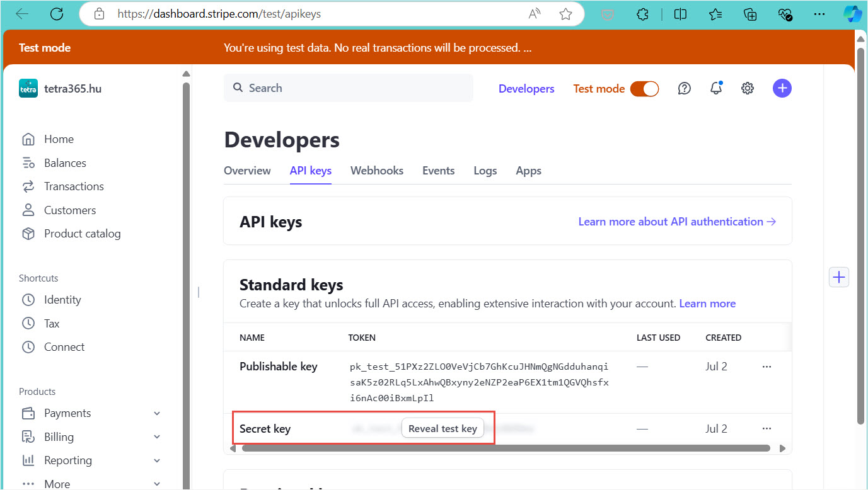Click the purple plus create button

coord(782,89)
